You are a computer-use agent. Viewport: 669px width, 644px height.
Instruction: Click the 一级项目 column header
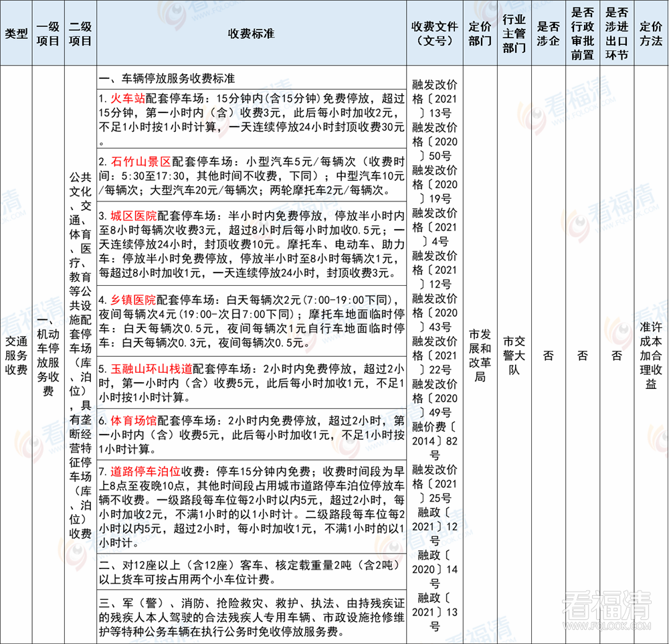48,33
